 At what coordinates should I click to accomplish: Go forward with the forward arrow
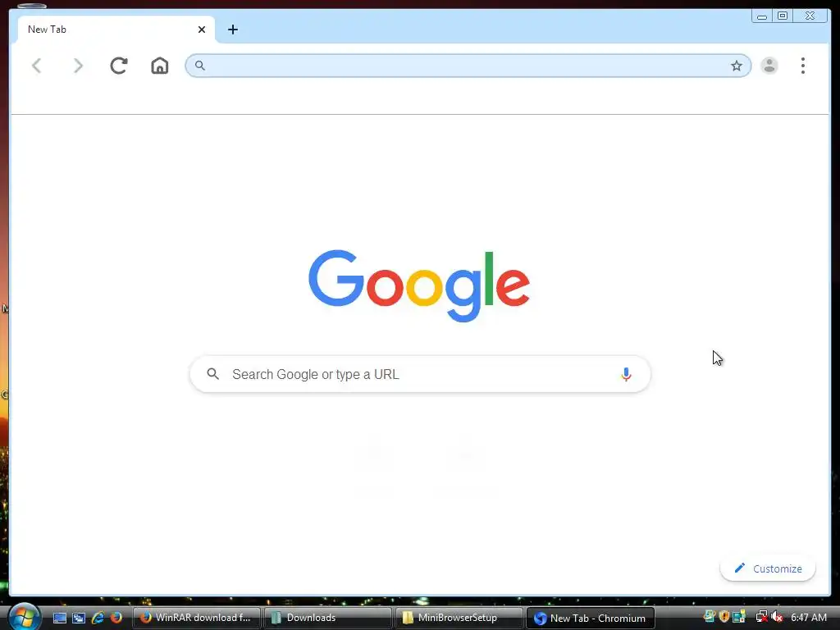click(78, 66)
